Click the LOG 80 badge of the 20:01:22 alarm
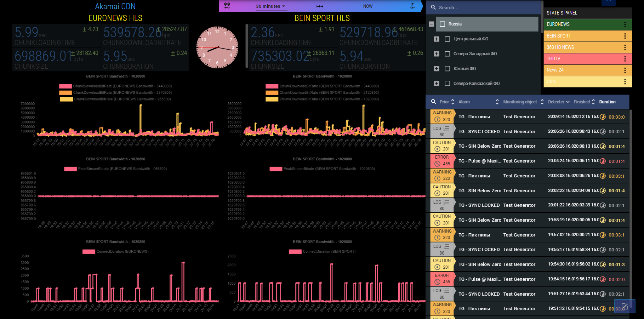The image size is (644, 319). pyautogui.click(x=442, y=205)
